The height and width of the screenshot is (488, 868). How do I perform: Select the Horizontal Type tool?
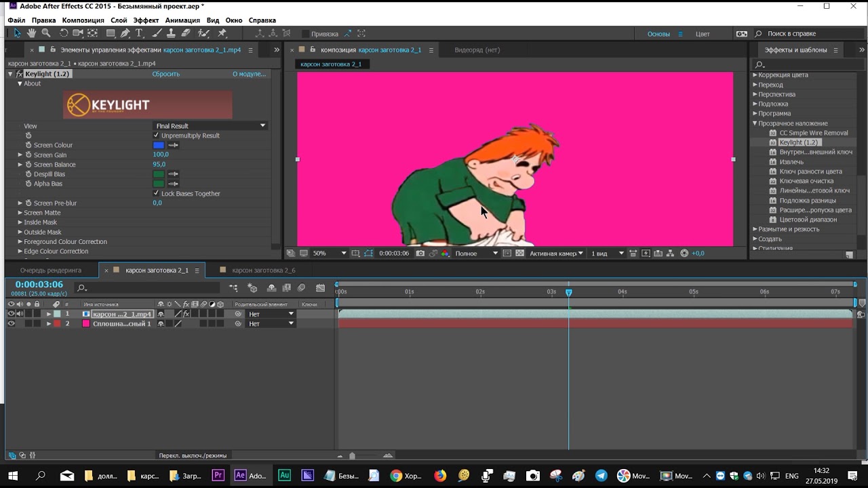(x=139, y=33)
